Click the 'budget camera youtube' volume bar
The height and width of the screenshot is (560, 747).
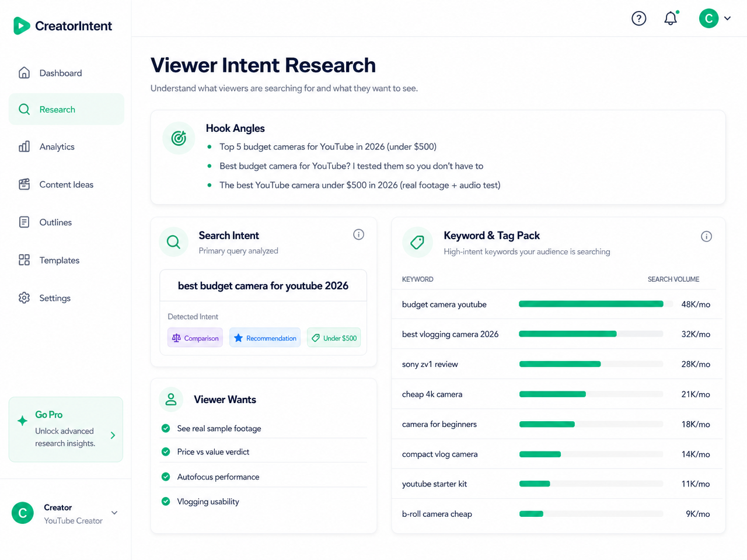click(591, 304)
